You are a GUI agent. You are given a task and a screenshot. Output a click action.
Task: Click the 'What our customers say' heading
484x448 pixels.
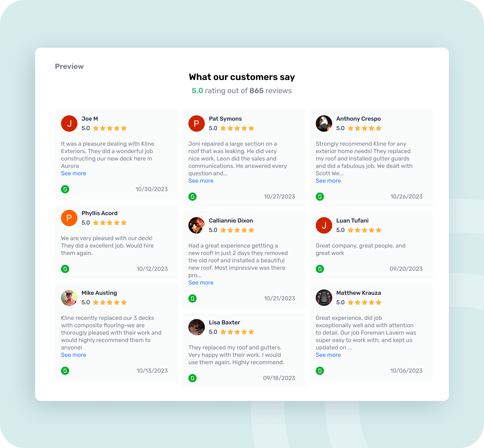coord(242,76)
